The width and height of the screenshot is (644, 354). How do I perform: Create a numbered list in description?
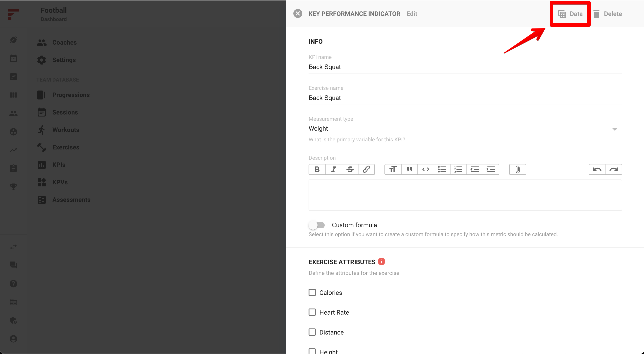coord(458,169)
